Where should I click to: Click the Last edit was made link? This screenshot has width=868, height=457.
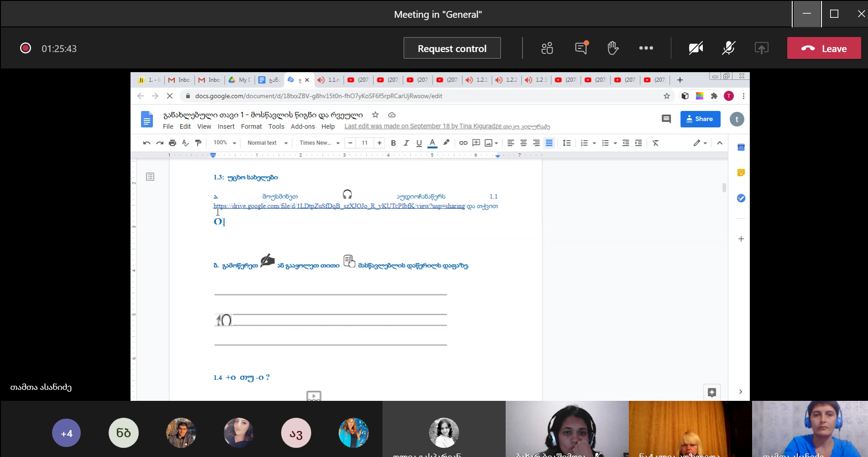[x=447, y=126]
